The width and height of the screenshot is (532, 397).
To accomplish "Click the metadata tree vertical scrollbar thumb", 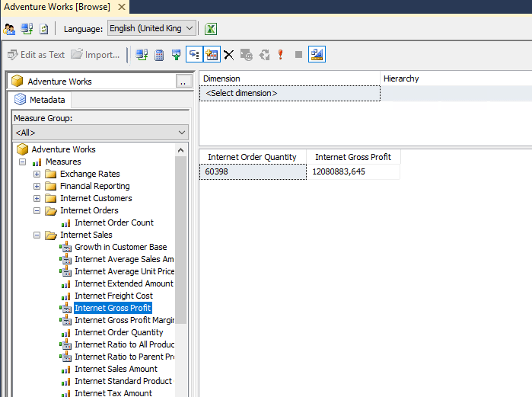I will point(181,240).
